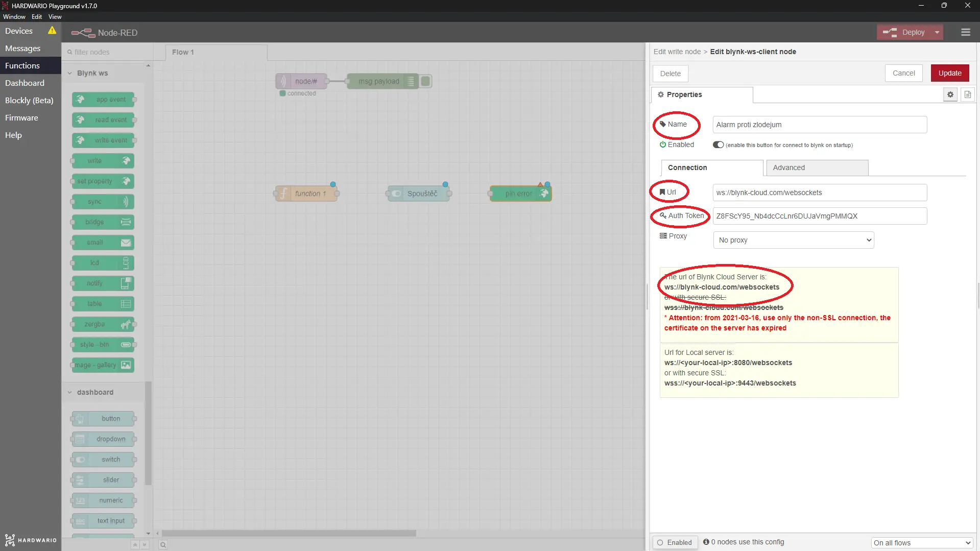
Task: Toggle connect to blynk on startup switch
Action: pos(718,145)
